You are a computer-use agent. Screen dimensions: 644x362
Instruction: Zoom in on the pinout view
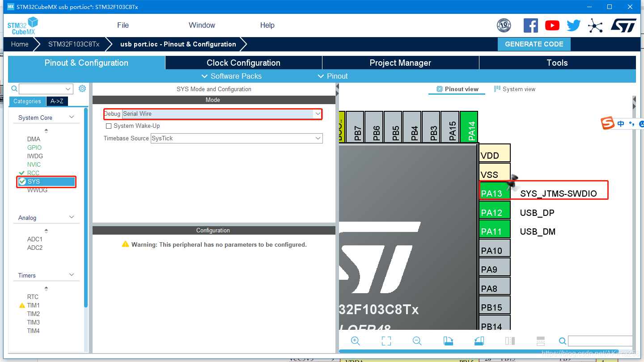[356, 341]
